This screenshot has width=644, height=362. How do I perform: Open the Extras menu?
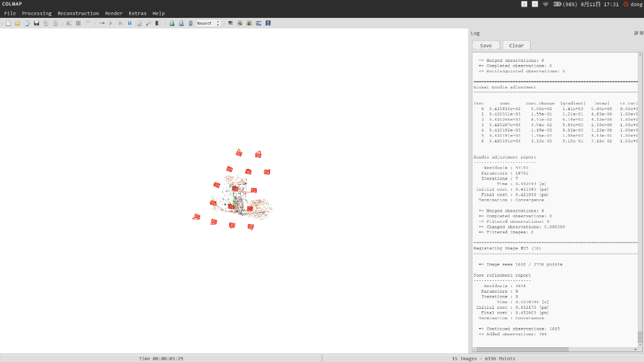(x=137, y=14)
